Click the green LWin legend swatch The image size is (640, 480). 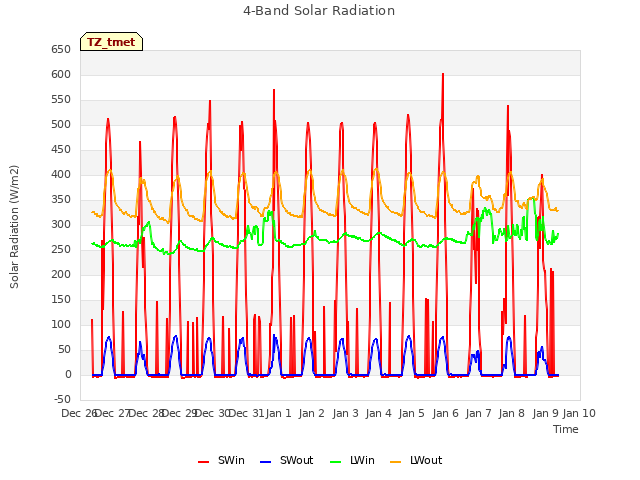pyautogui.click(x=335, y=462)
